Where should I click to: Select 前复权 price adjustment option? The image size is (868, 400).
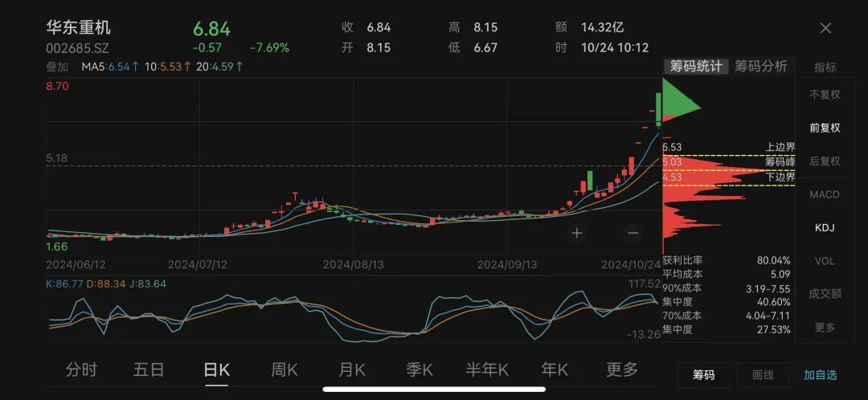pyautogui.click(x=825, y=128)
